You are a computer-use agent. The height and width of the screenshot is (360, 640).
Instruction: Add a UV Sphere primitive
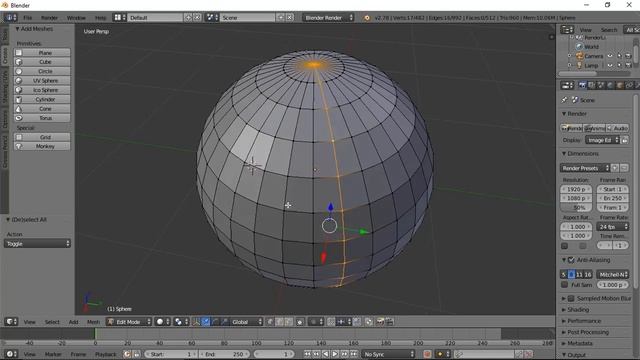[x=42, y=81]
